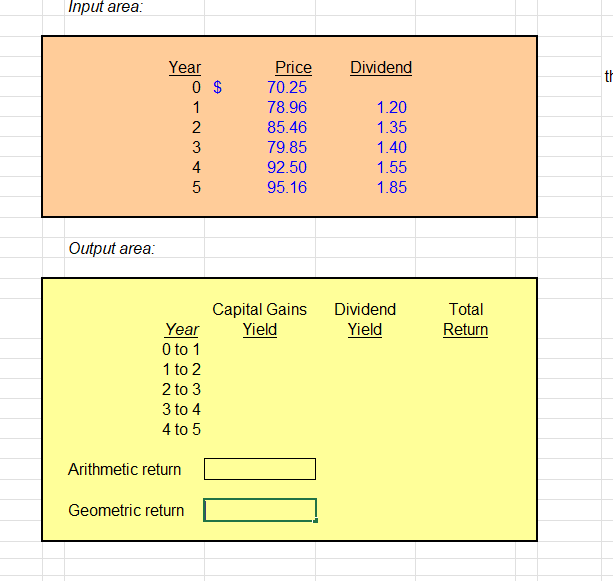The height and width of the screenshot is (581, 613).
Task: Click the Dividend Yield header in output area
Action: tap(365, 319)
